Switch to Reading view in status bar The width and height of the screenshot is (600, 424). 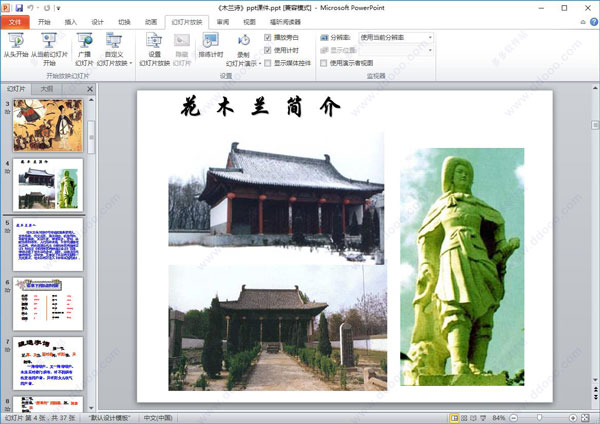473,418
